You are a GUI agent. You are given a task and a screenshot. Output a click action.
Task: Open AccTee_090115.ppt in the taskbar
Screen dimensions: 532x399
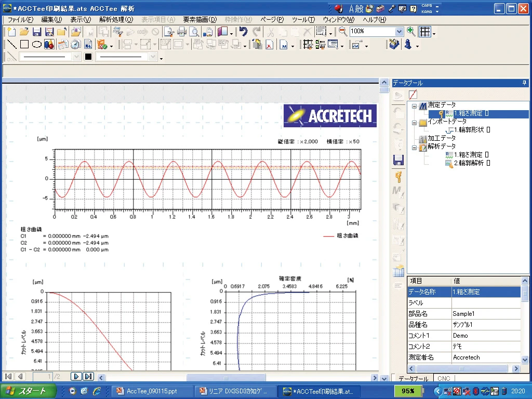click(x=152, y=391)
